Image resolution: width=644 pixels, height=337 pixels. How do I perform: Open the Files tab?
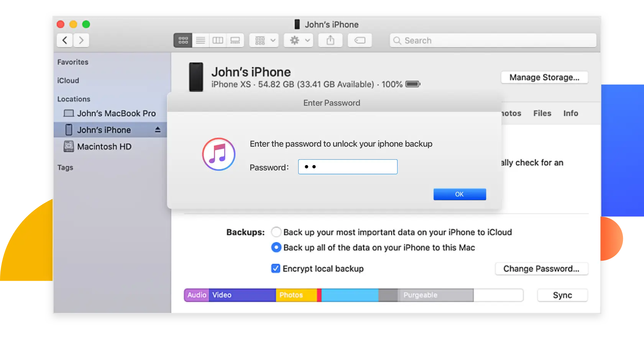click(542, 113)
